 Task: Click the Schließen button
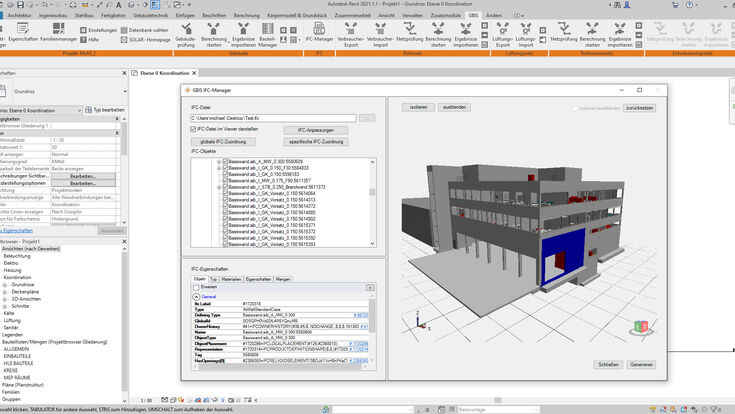(x=608, y=364)
